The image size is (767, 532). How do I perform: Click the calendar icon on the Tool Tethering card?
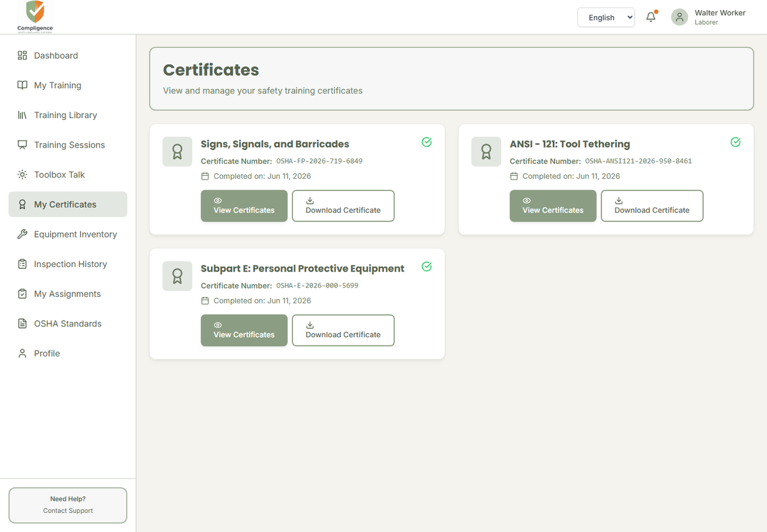(514, 176)
